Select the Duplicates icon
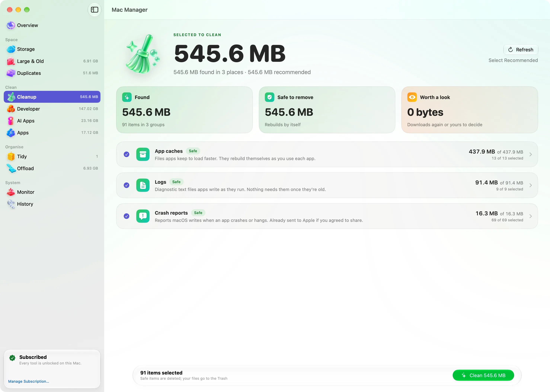550x392 pixels. (x=11, y=73)
